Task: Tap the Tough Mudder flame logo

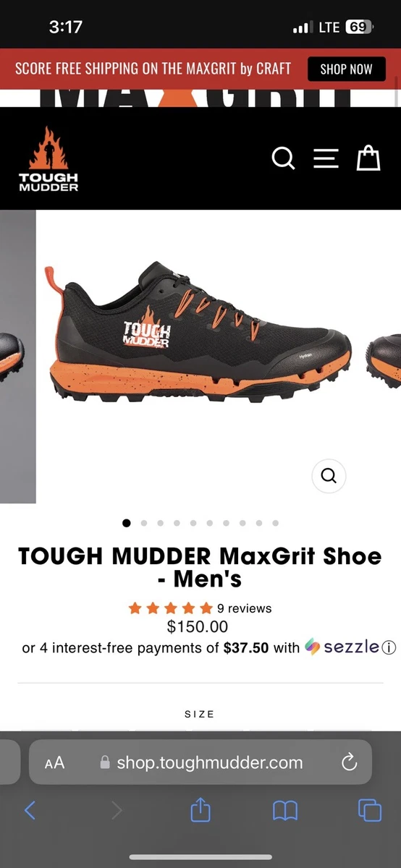Action: pos(48,158)
